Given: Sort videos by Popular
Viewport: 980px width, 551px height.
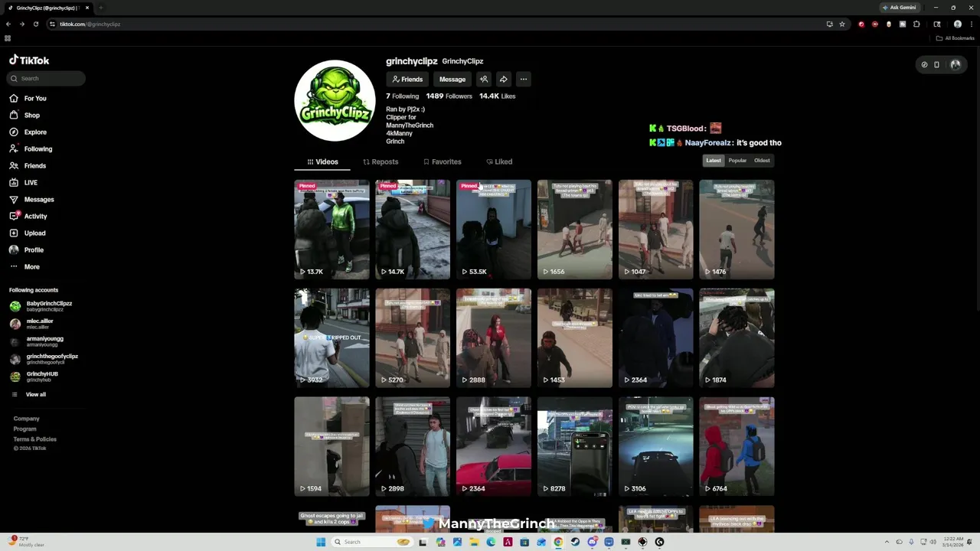Looking at the screenshot, I should coord(737,161).
